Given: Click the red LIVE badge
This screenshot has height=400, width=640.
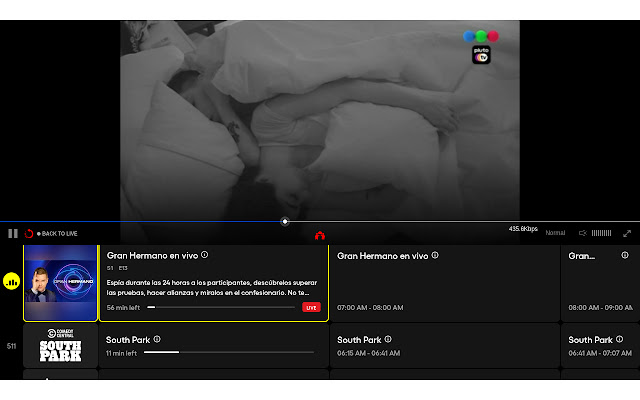Looking at the screenshot, I should pos(311,307).
